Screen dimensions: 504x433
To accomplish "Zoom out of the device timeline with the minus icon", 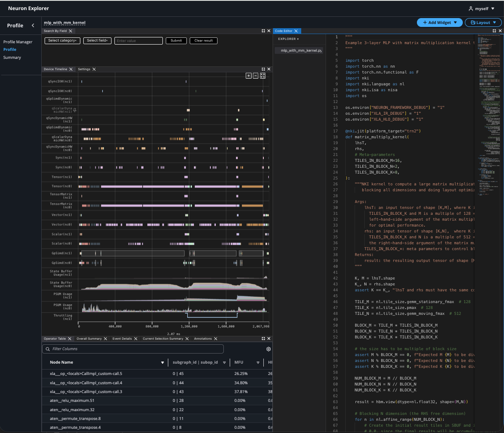I will 255,76.
